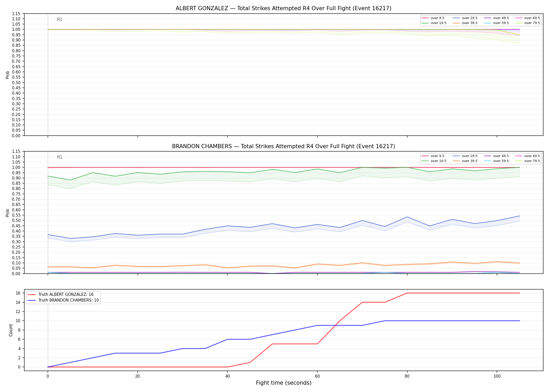Click the Count axis tick label 4
Image resolution: width=549 pixels, height=392 pixels.
click(19, 349)
